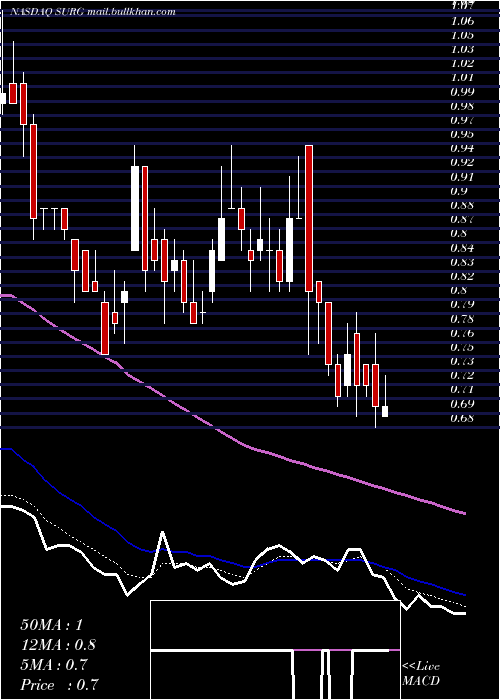Click the 0.99 price axis label
This screenshot has width=500, height=700.
point(464,92)
